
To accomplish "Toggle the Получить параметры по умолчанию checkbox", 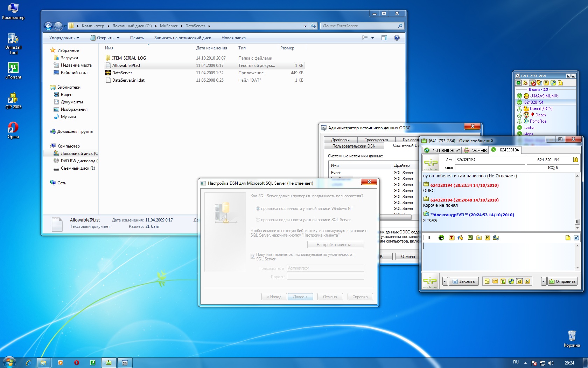I will pos(253,256).
